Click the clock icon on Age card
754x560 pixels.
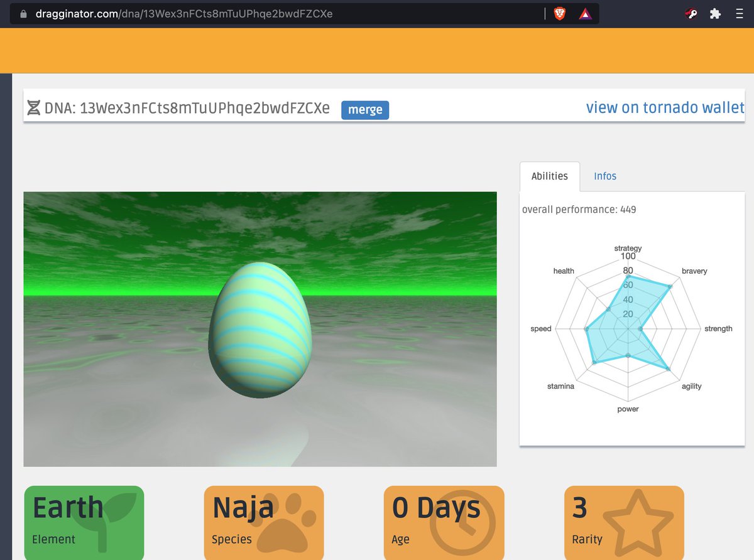coord(463,522)
